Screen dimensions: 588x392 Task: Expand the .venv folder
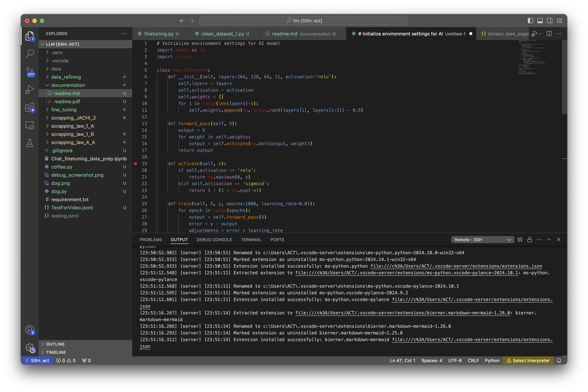(x=85, y=53)
